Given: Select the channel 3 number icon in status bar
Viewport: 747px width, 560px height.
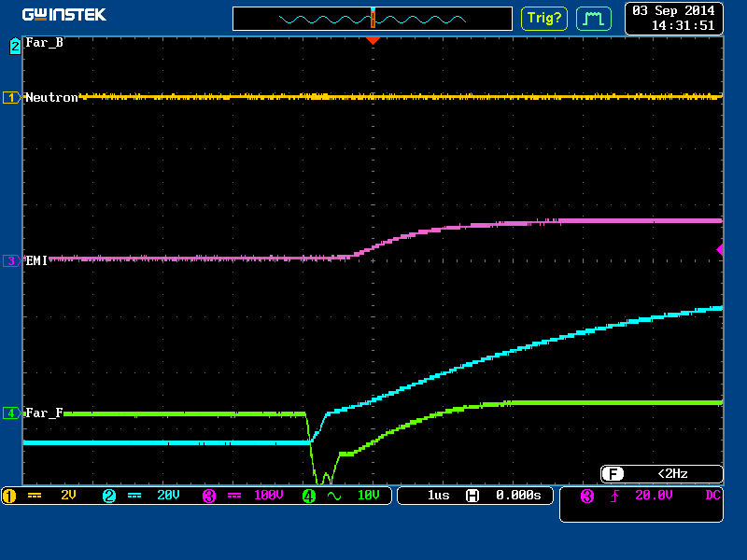Looking at the screenshot, I should pos(209,497).
